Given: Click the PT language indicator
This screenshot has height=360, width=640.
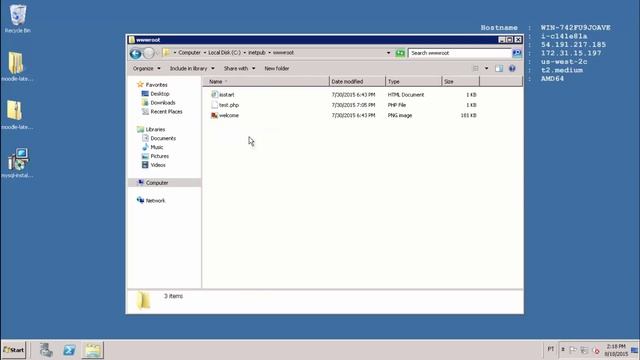Looking at the screenshot, I should [551, 349].
